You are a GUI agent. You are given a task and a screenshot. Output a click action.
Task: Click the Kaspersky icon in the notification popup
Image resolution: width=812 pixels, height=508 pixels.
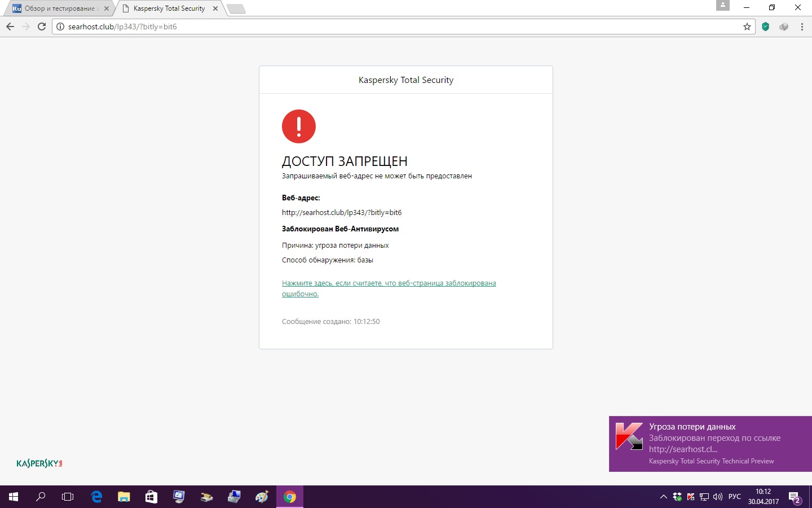629,436
